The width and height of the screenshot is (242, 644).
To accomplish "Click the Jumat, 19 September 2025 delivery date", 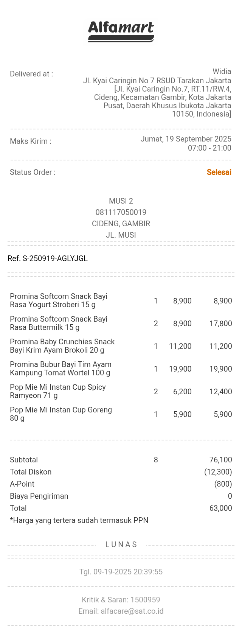I will click(x=186, y=139).
